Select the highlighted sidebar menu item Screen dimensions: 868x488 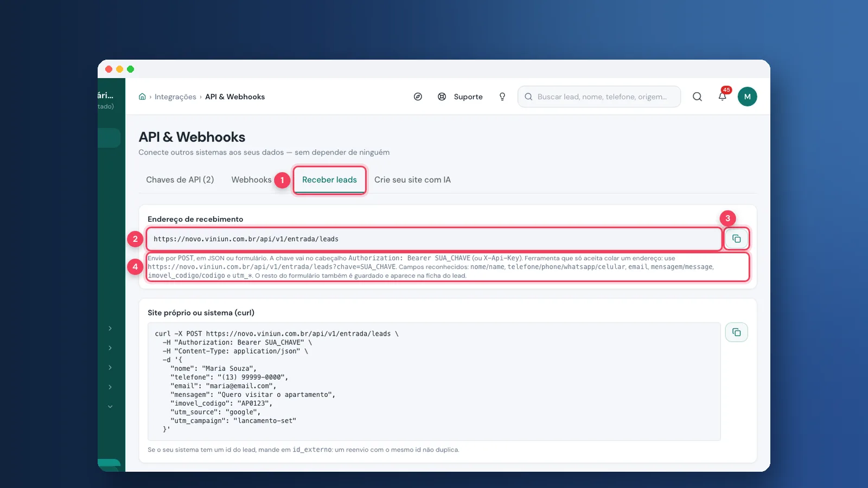109,138
